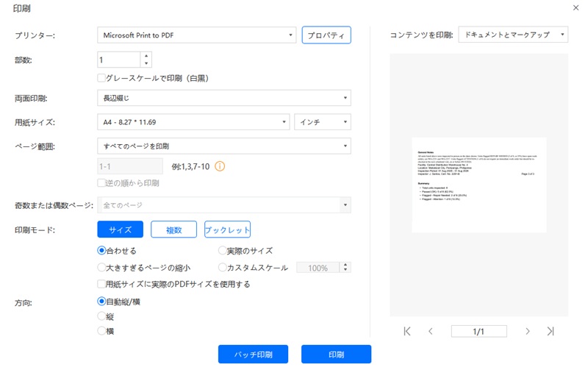
Task: Go to the previous preview page
Action: 431,331
